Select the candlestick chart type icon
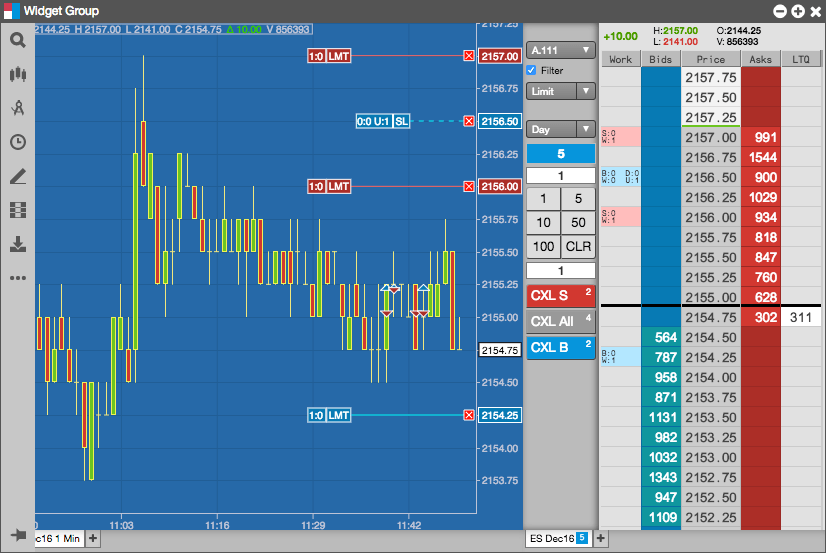The image size is (826, 553). pyautogui.click(x=18, y=74)
